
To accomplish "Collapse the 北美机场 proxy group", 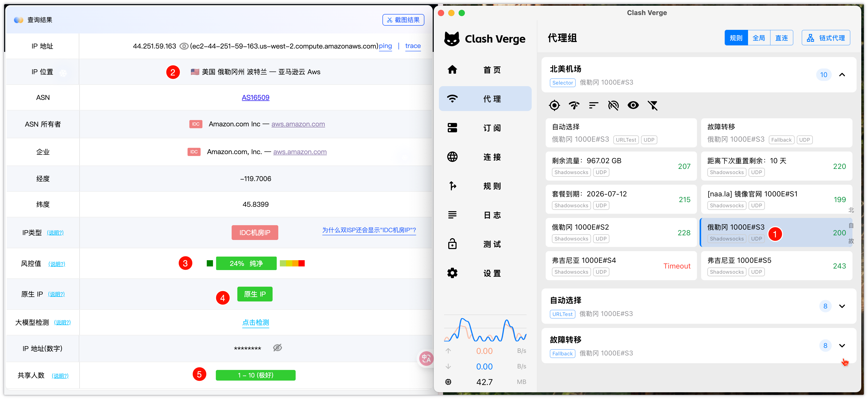I will pos(842,75).
